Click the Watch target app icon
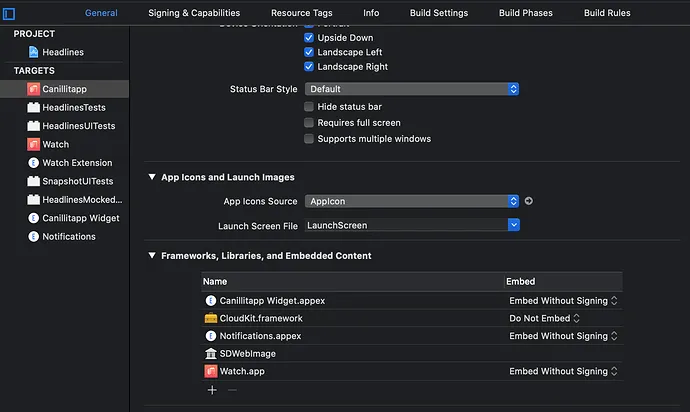This screenshot has height=412, width=690. click(x=33, y=144)
